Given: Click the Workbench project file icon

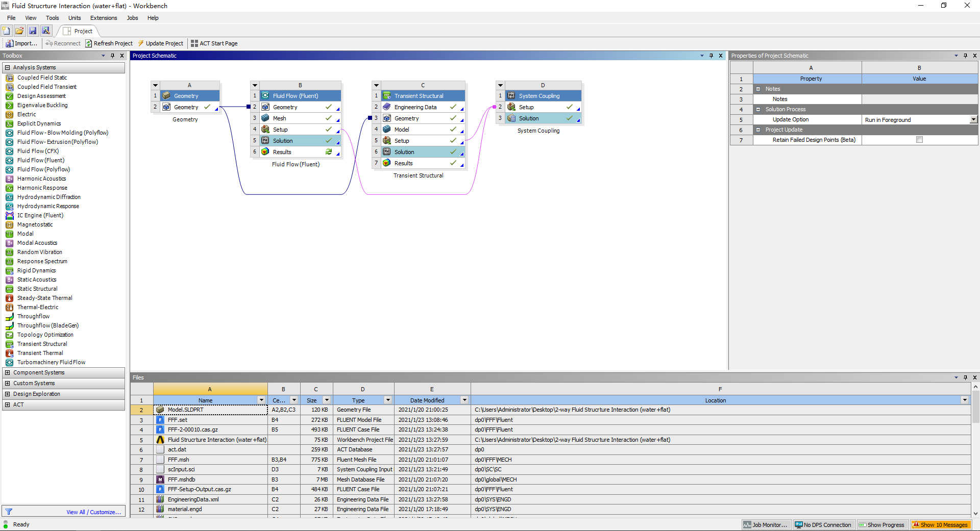Looking at the screenshot, I should pyautogui.click(x=160, y=440).
